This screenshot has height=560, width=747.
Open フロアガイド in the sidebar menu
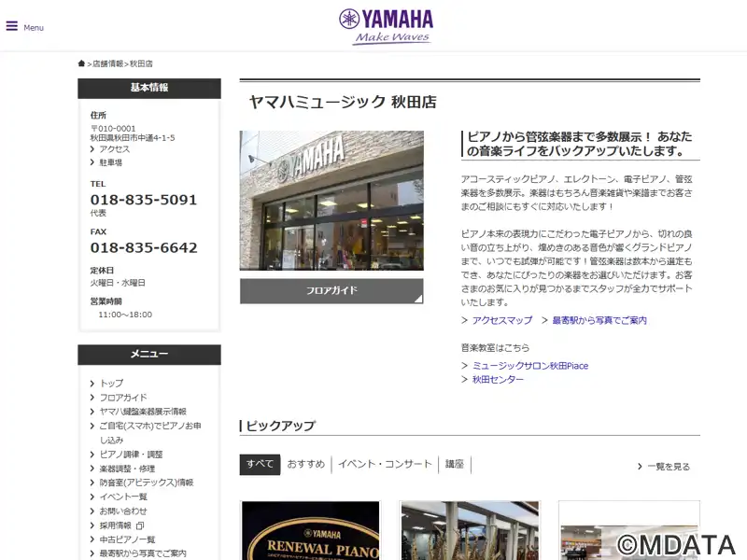point(123,398)
